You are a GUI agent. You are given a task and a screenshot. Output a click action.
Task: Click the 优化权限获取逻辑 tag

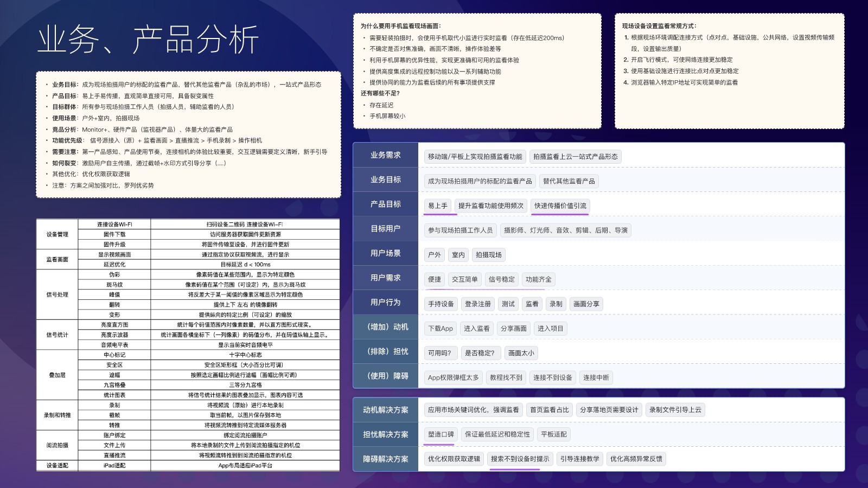tap(454, 459)
